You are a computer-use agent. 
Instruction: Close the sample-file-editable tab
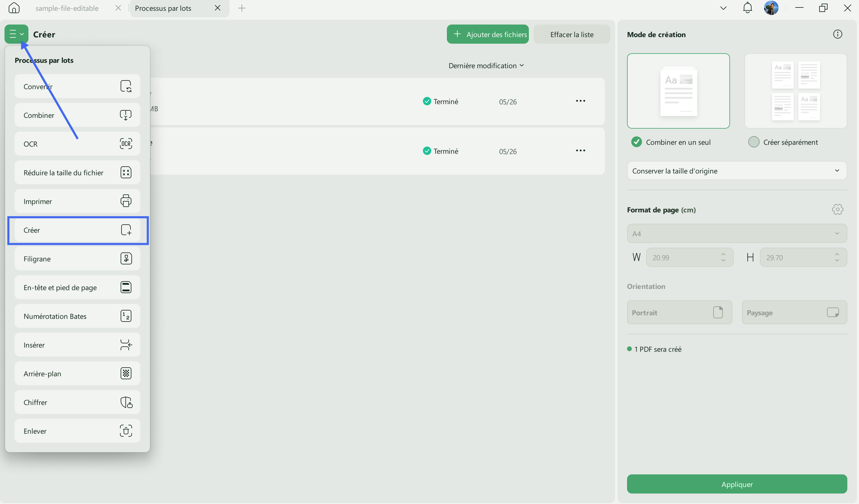tap(118, 8)
